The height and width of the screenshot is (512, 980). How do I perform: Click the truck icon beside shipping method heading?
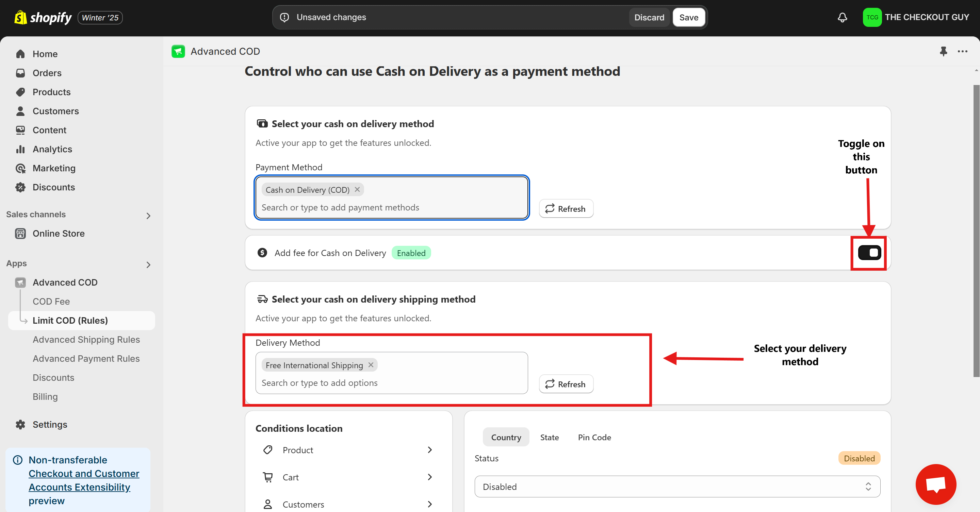point(262,299)
